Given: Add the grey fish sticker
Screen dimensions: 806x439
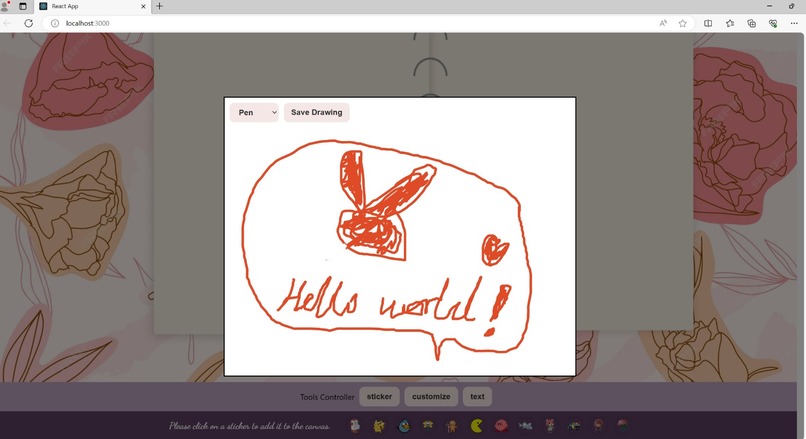Looking at the screenshot, I should [525, 426].
